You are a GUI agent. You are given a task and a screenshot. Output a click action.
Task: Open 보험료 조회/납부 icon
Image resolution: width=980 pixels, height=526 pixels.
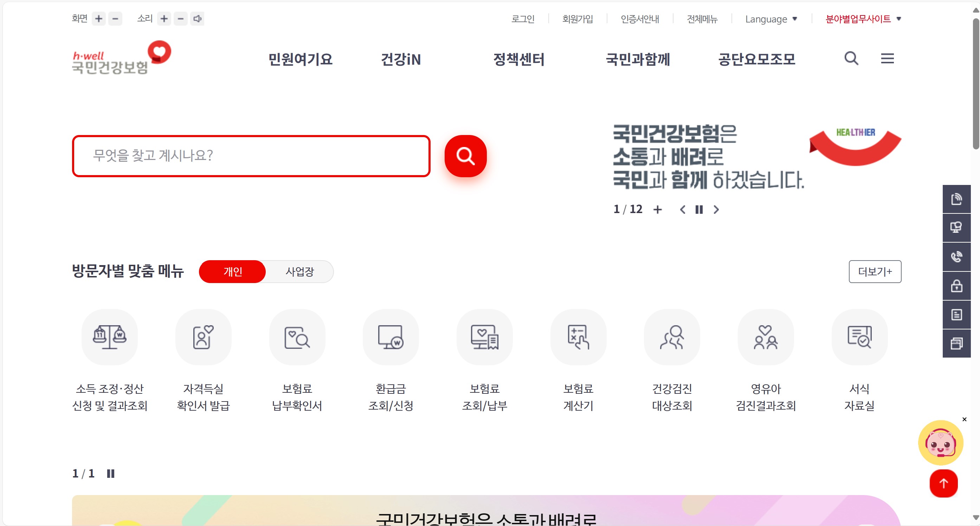coord(484,337)
